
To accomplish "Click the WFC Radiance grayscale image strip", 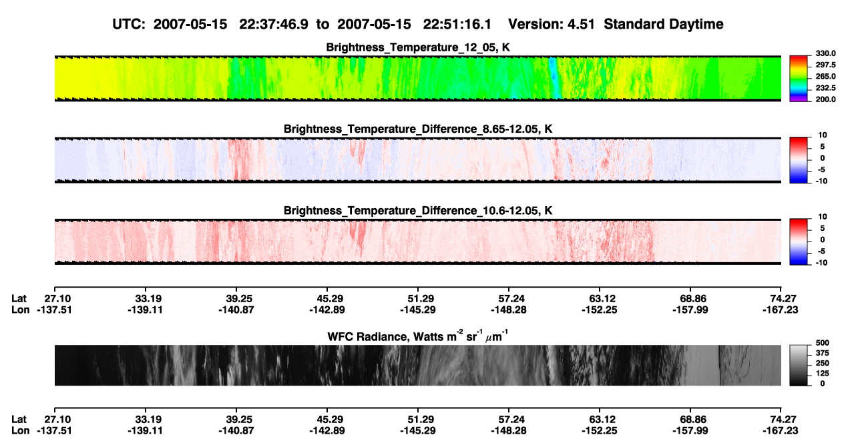I will (x=417, y=365).
